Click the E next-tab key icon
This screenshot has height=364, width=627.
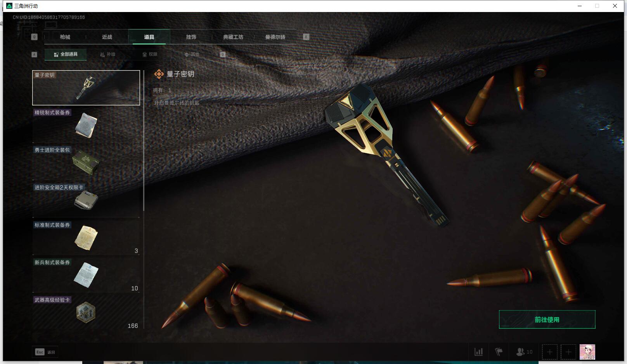pyautogui.click(x=306, y=37)
